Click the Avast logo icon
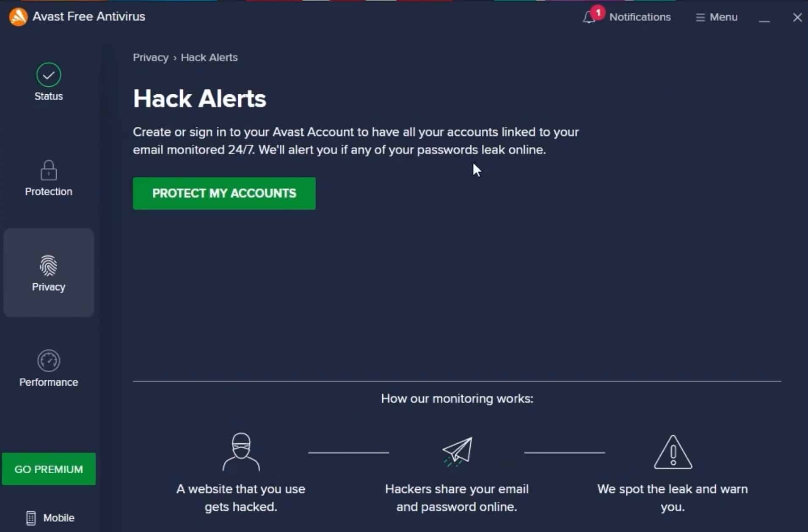This screenshot has height=532, width=808. [18, 17]
